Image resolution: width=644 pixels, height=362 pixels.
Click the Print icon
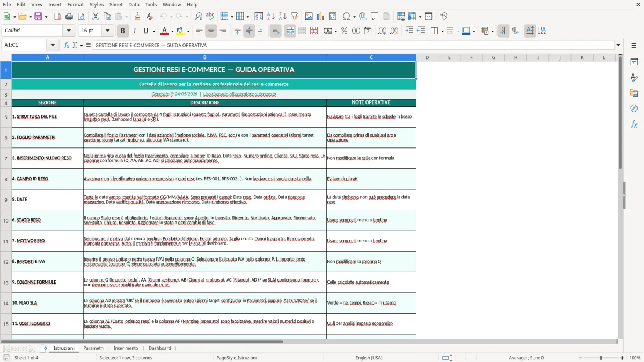click(x=69, y=17)
